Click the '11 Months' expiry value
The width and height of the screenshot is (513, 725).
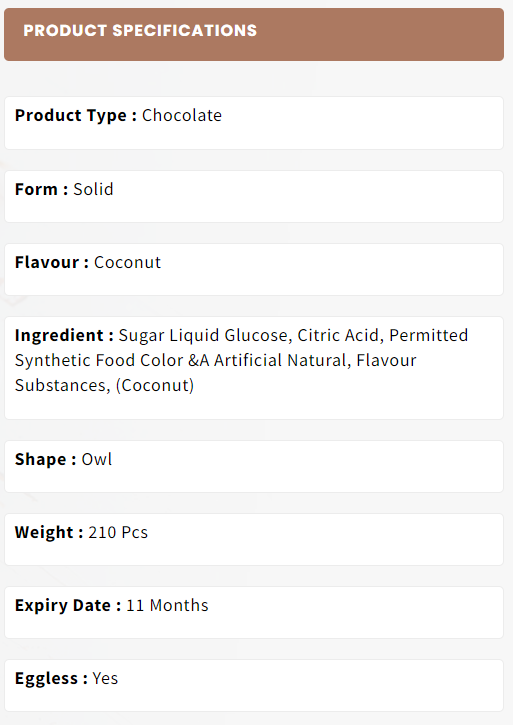coord(167,606)
